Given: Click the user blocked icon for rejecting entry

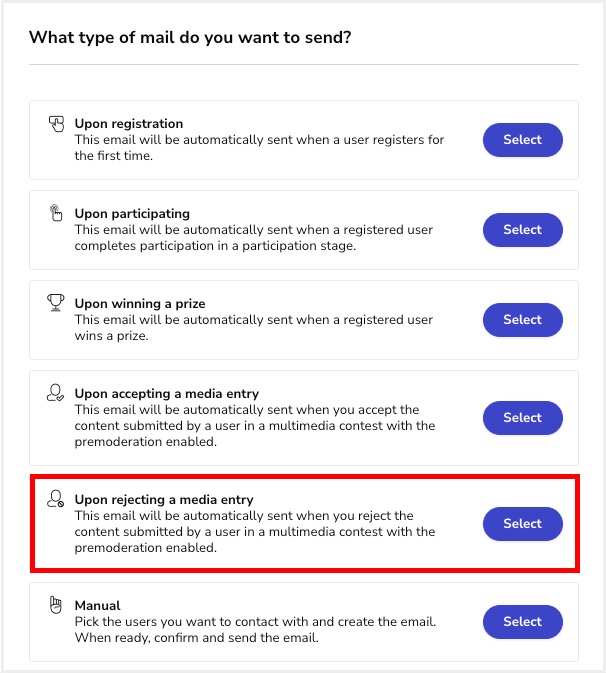Looking at the screenshot, I should pyautogui.click(x=55, y=499).
